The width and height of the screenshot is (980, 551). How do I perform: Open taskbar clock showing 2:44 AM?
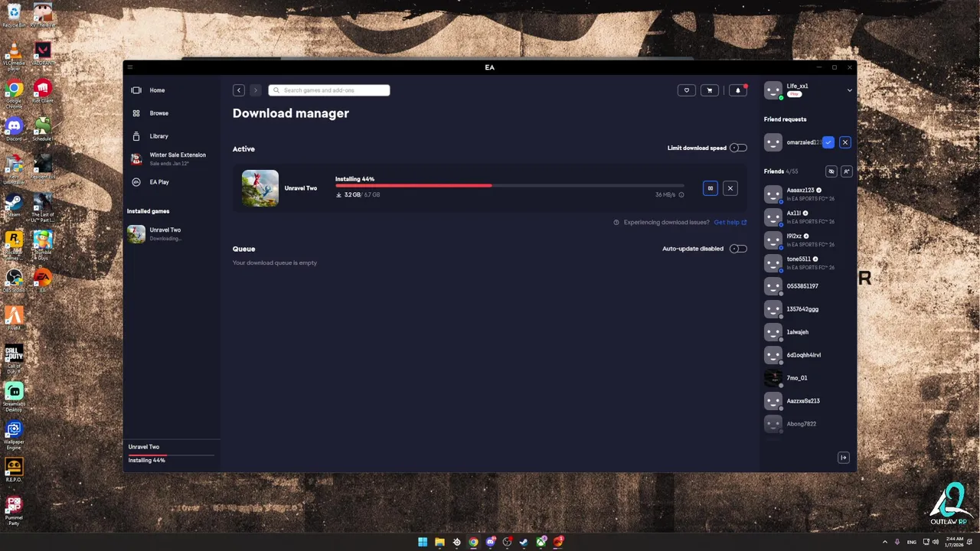tap(954, 542)
